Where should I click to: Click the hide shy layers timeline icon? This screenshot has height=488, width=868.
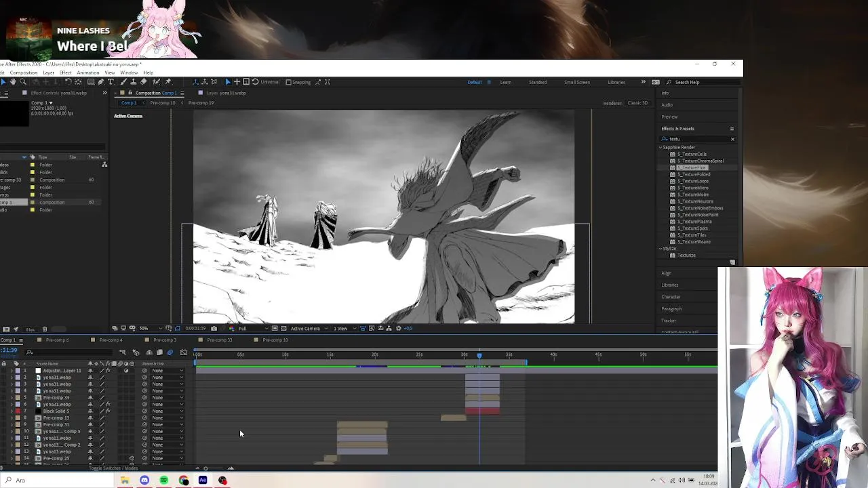tap(149, 352)
